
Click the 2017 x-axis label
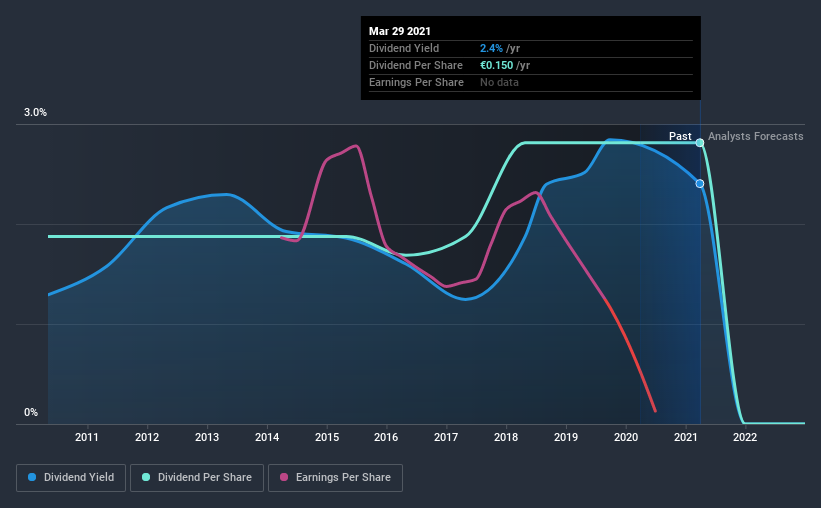pos(446,437)
